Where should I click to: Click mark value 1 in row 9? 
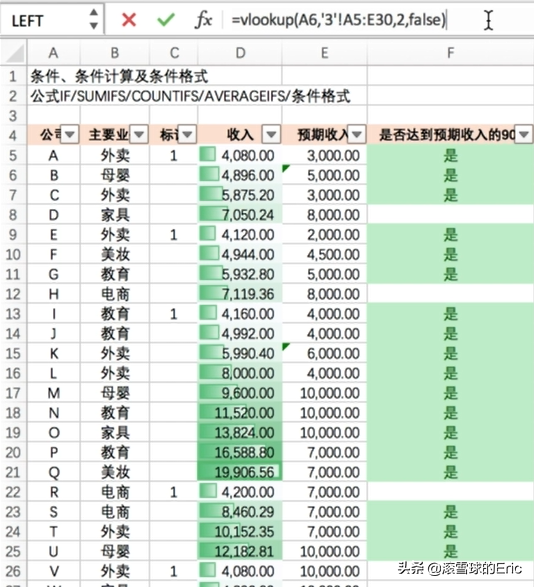click(174, 235)
